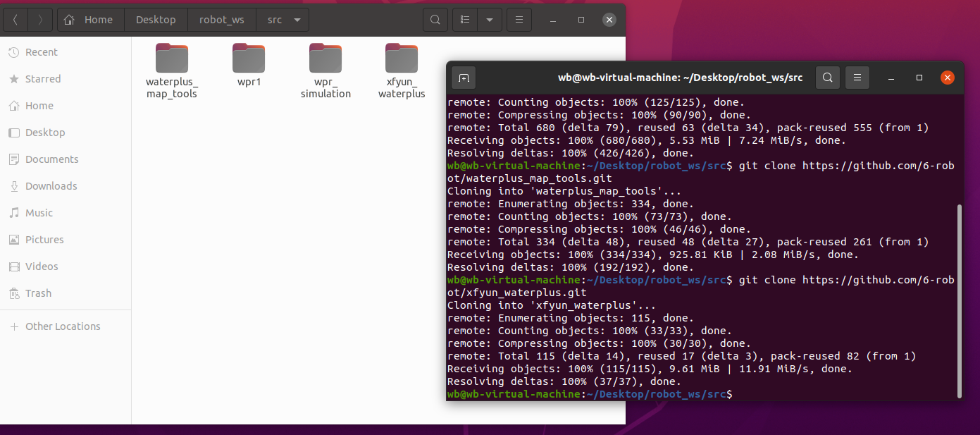Open Starred in sidebar
The image size is (980, 435).
click(66, 79)
